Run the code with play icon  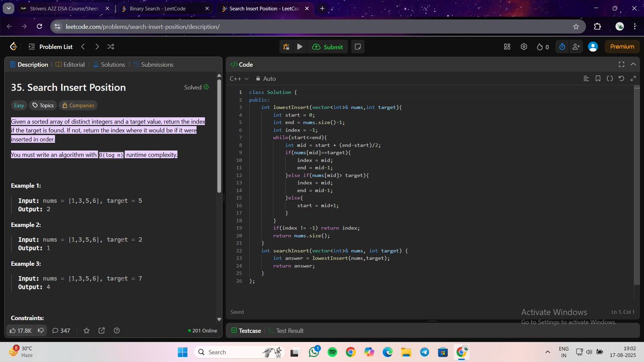click(x=299, y=47)
